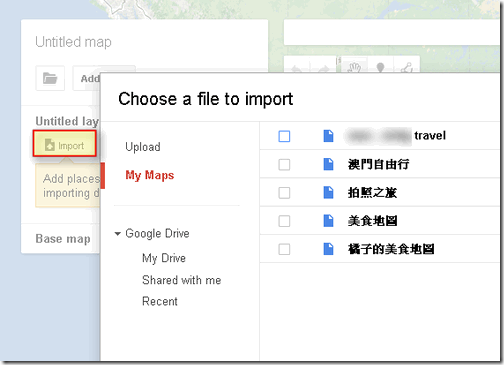This screenshot has width=504, height=365.
Task: Click the Untitled map title
Action: (73, 42)
